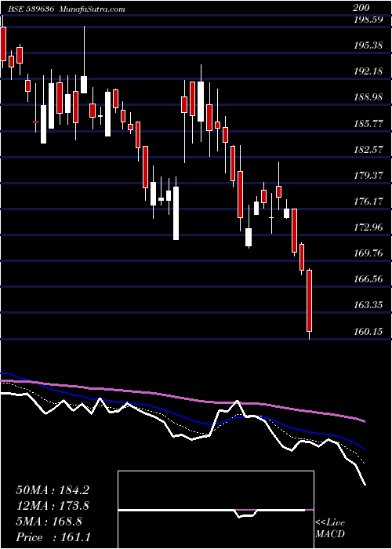The height and width of the screenshot is (549, 392).
Task: Select the 5MA : 168.8 readout
Action: click(x=49, y=522)
